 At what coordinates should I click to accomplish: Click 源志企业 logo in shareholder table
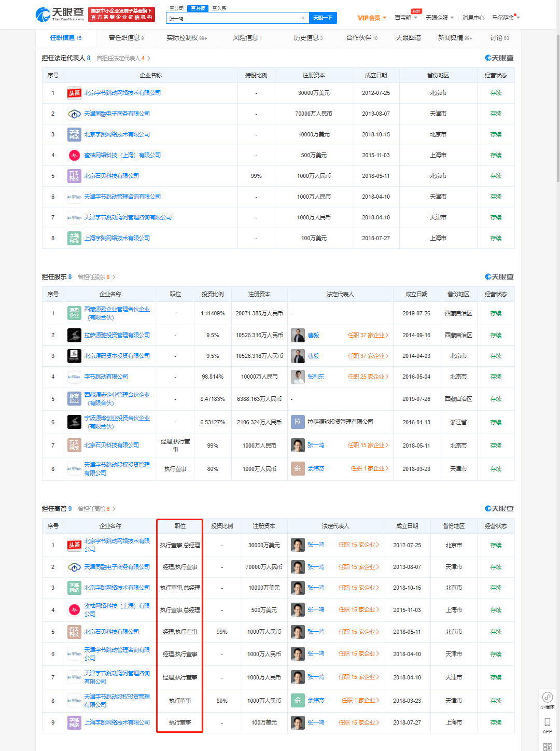coord(74,398)
